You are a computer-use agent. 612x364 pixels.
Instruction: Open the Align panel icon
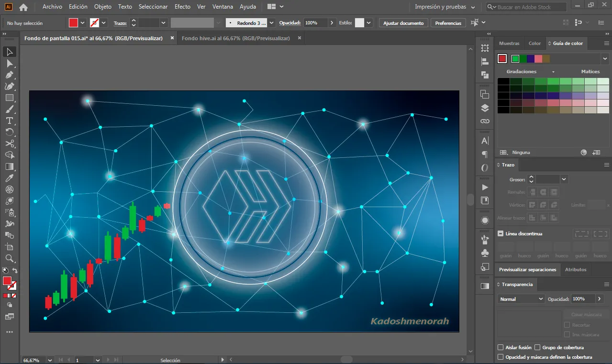[x=485, y=62]
